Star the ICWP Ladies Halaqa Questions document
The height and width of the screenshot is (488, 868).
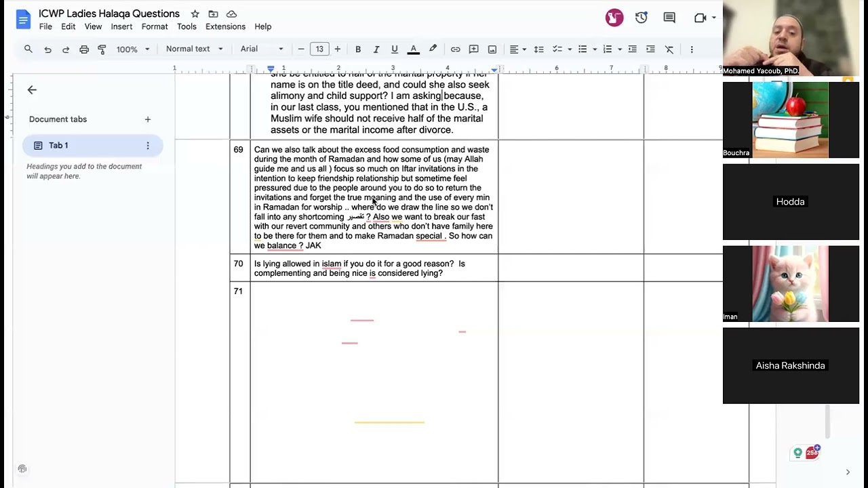coord(195,14)
